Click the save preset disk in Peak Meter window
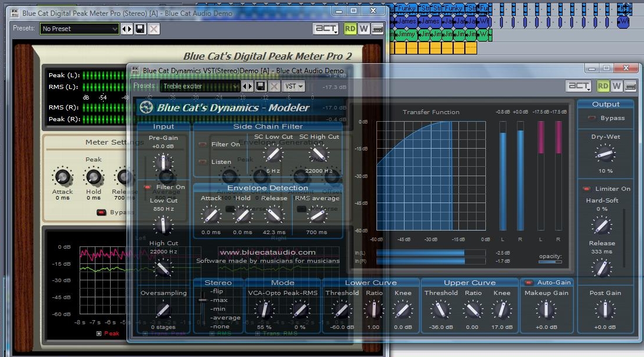 (x=141, y=29)
